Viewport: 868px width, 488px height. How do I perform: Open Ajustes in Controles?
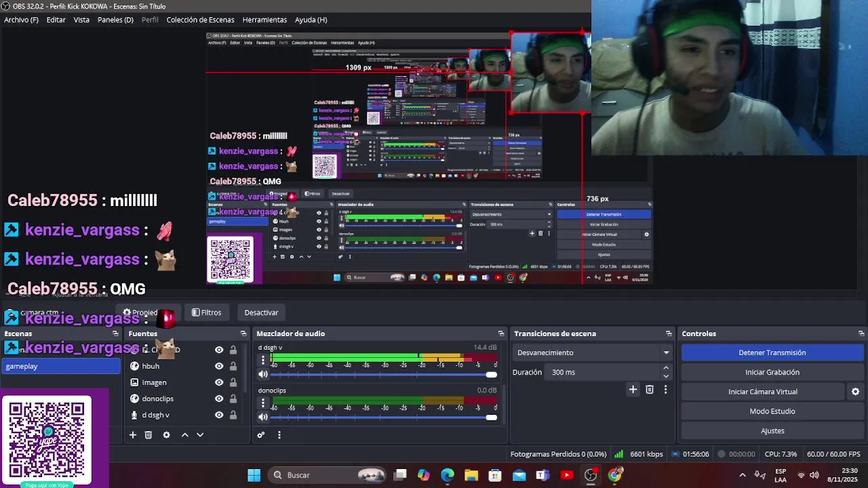772,431
